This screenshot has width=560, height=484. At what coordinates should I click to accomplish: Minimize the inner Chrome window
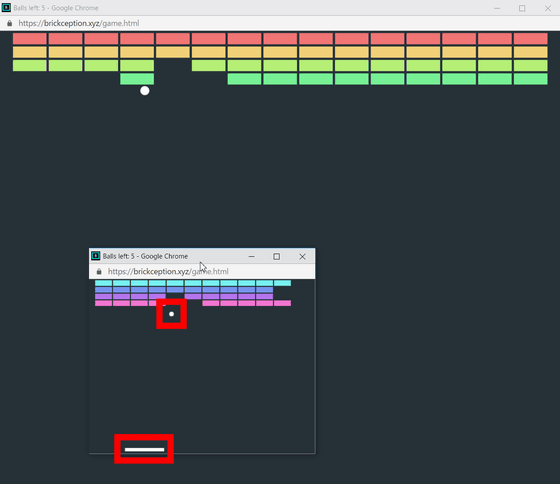tap(251, 256)
